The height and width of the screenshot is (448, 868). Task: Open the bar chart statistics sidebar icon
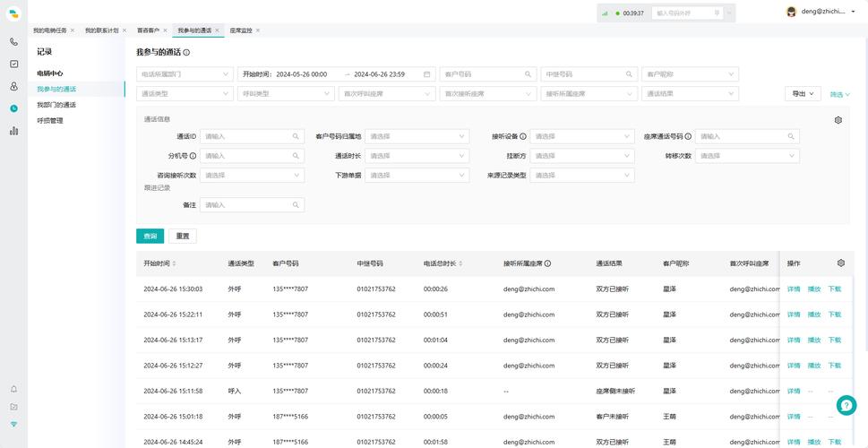tap(13, 131)
